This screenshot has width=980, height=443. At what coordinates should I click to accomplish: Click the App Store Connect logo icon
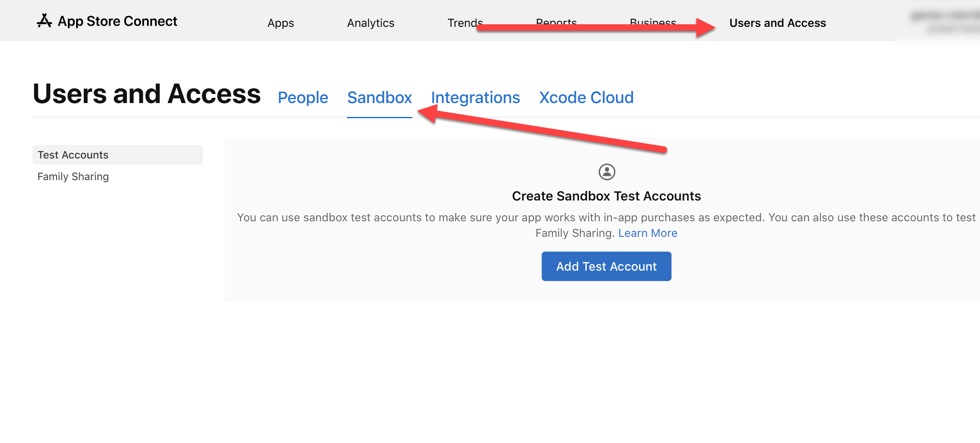[44, 21]
